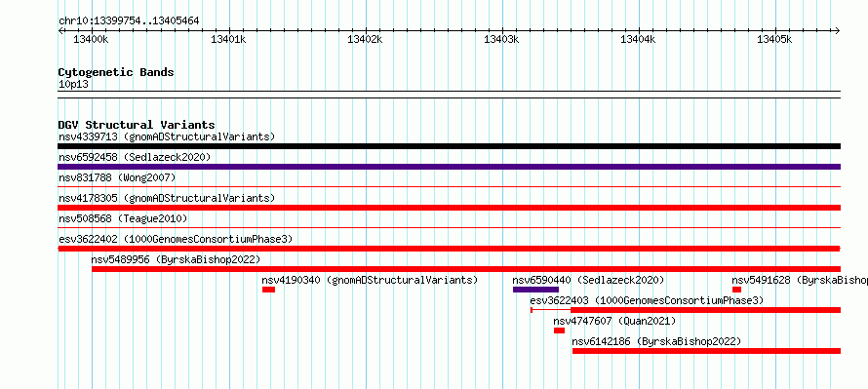
Task: Open nsv6142186 (ByrskaBishop2022) label
Action: pos(656,341)
